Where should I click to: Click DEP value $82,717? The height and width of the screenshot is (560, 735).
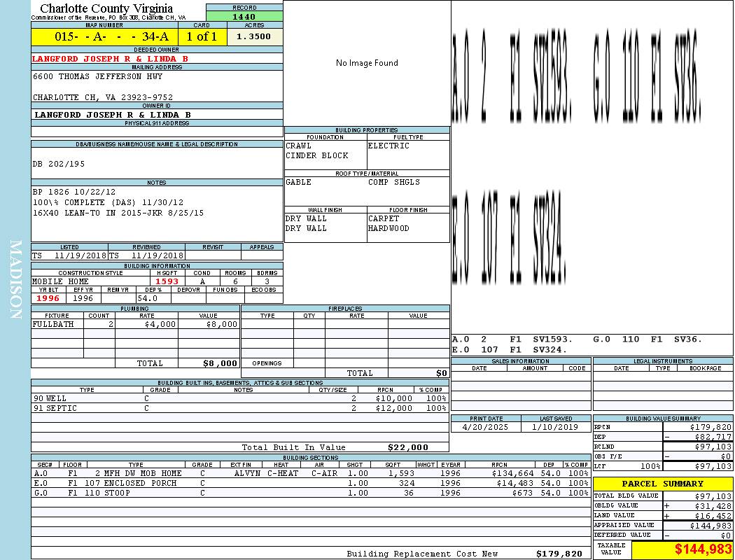pos(713,437)
